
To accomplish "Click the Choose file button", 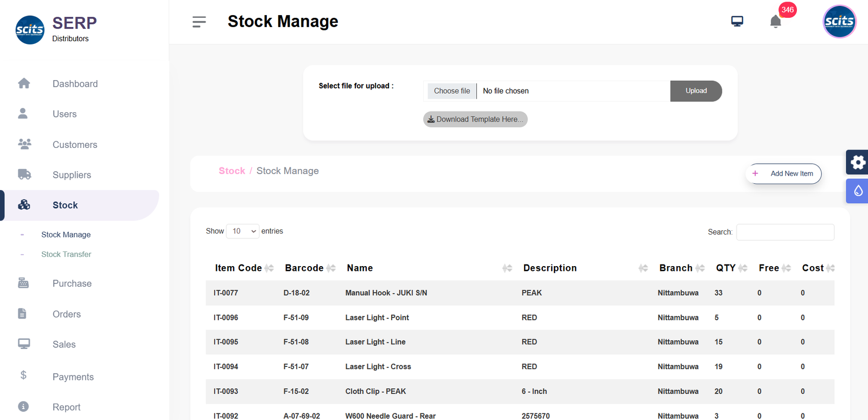I will tap(452, 91).
